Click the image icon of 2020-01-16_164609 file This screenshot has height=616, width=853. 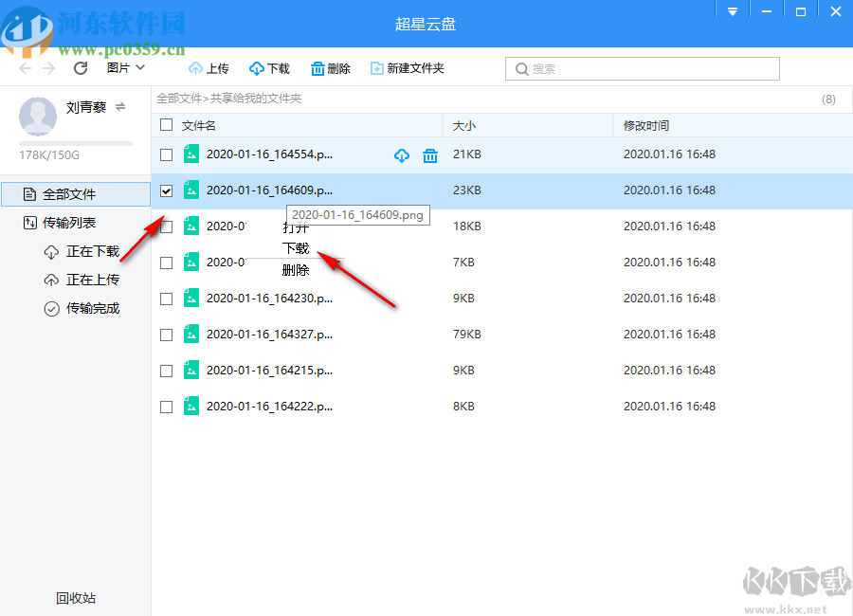coord(191,190)
